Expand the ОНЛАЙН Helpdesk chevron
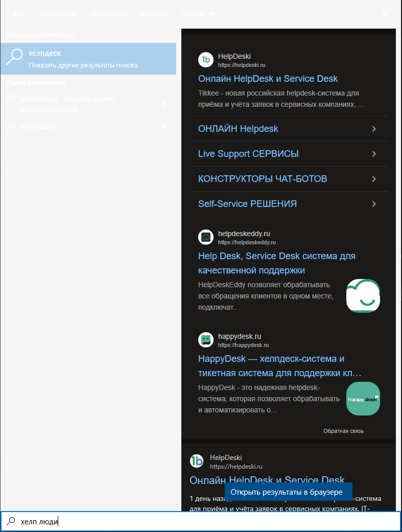 [374, 129]
